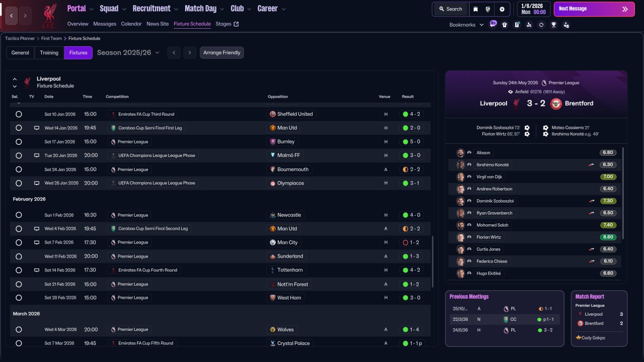
Task: Switch to the Training tab
Action: (x=49, y=53)
